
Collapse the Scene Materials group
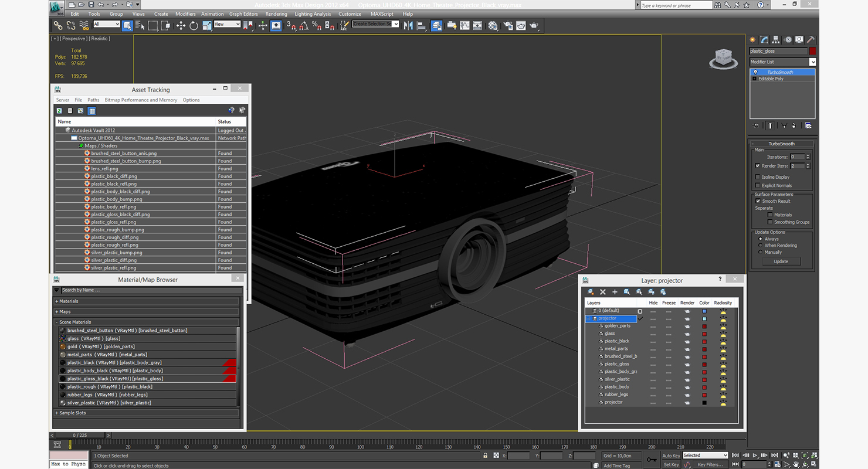point(147,322)
